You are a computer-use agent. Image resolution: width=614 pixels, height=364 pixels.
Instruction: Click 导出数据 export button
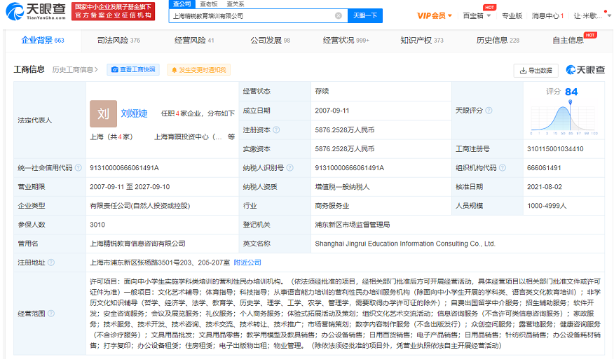tap(535, 71)
